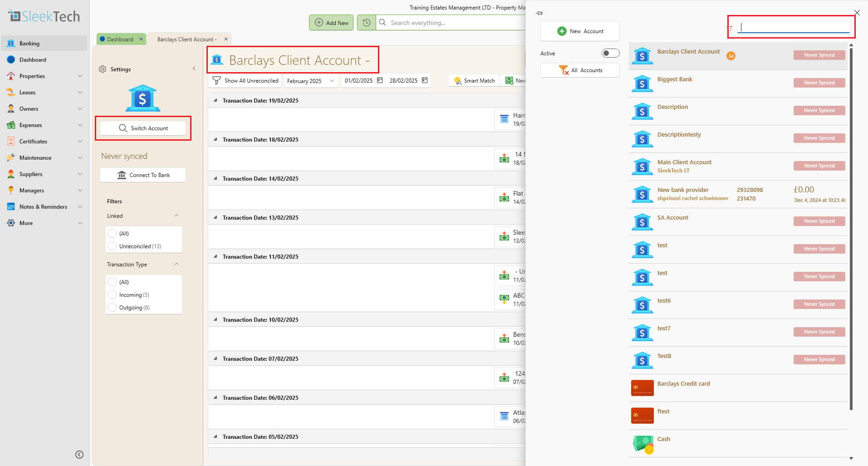Screen dimensions: 868x466
Task: Switch to Barclays Client Account tab
Action: tap(187, 39)
